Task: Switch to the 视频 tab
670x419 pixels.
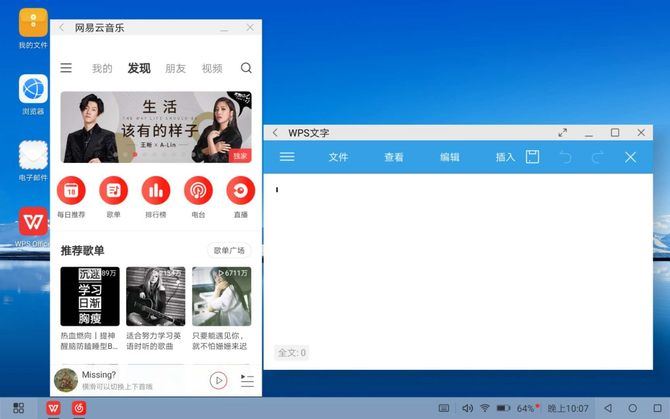Action: [212, 68]
